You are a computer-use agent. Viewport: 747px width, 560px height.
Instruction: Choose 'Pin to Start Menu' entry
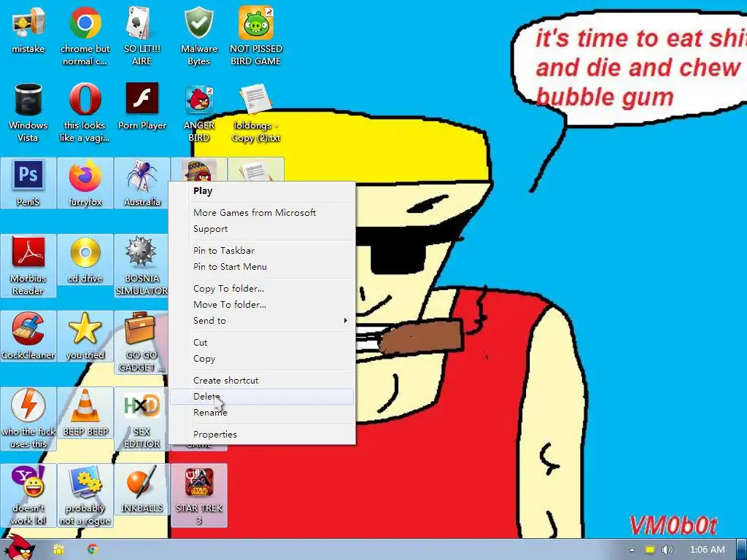[262, 267]
